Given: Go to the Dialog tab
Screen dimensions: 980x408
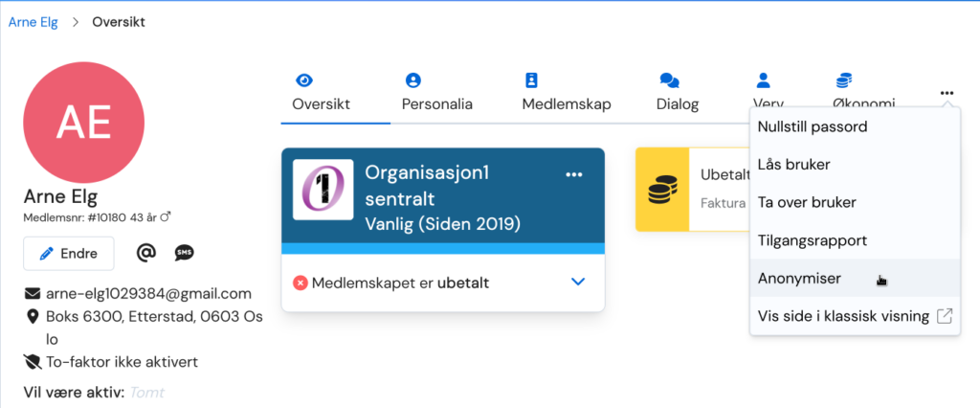Looking at the screenshot, I should (x=678, y=93).
